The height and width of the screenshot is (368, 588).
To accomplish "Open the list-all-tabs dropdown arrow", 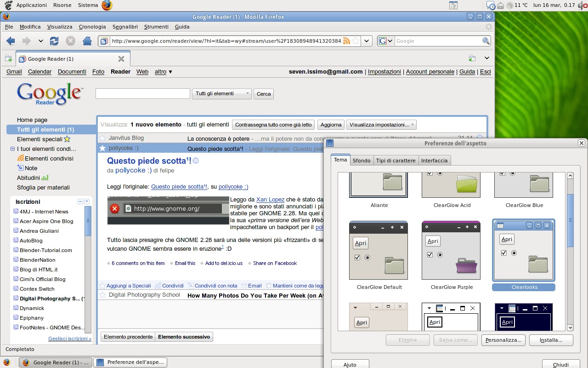I will [x=486, y=58].
